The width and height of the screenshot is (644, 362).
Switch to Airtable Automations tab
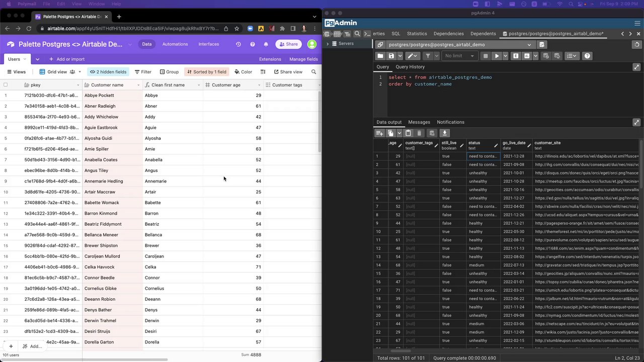pos(175,44)
